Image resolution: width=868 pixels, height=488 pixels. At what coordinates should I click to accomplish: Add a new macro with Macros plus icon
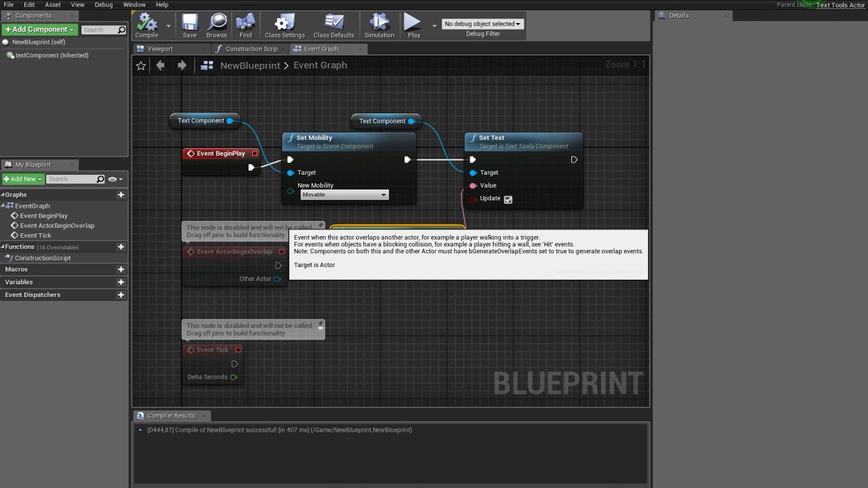(x=121, y=269)
